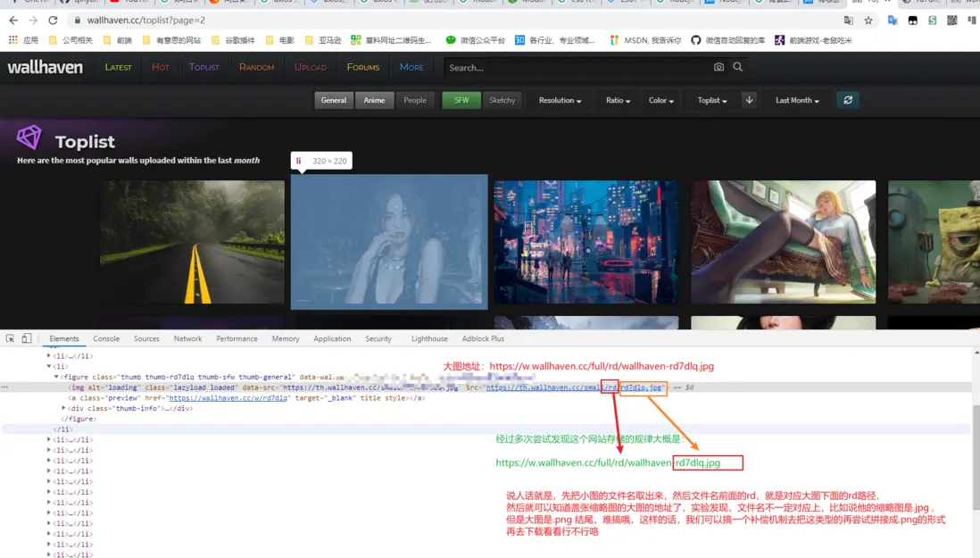This screenshot has width=980, height=558.
Task: Toggle the SFW purity filter
Action: (x=461, y=100)
